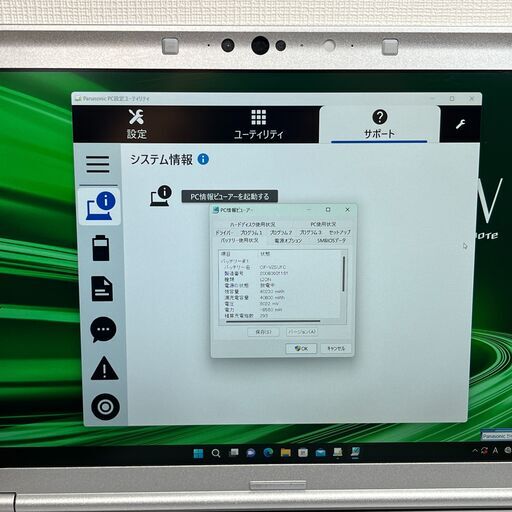The width and height of the screenshot is (512, 512).
Task: Open the Windows Start menu
Action: pos(198,453)
